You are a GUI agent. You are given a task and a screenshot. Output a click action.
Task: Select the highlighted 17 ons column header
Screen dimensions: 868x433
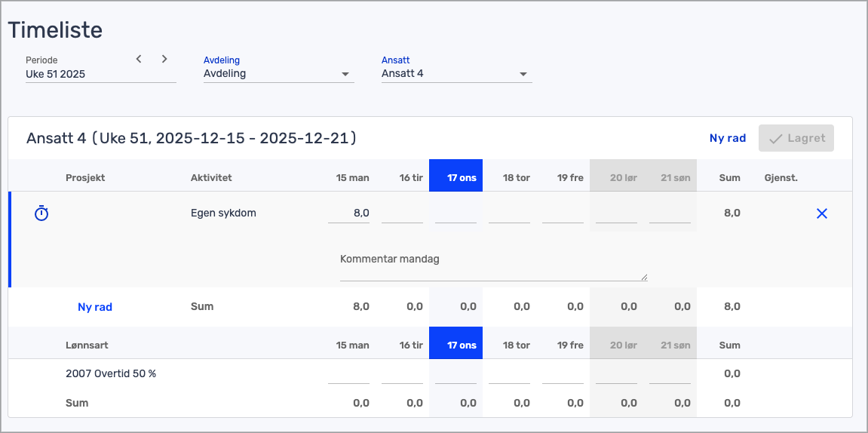pyautogui.click(x=455, y=178)
